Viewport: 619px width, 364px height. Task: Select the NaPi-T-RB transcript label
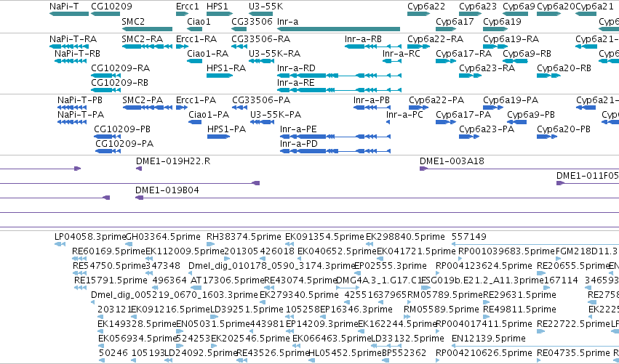(77, 54)
